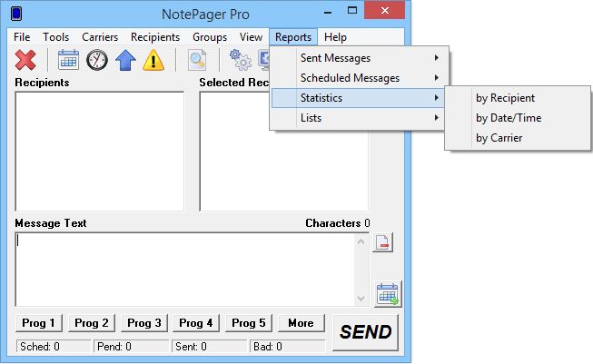
Task: Click the Sched: 0 status field
Action: point(54,347)
